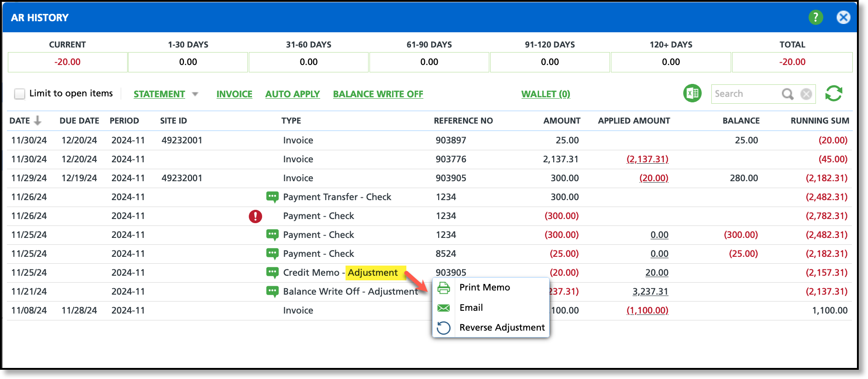Open the STATEMENT link
This screenshot has width=868, height=379.
[x=159, y=94]
